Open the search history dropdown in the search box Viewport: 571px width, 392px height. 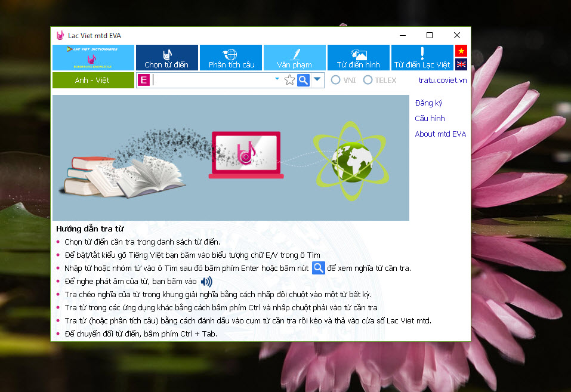[x=276, y=79]
